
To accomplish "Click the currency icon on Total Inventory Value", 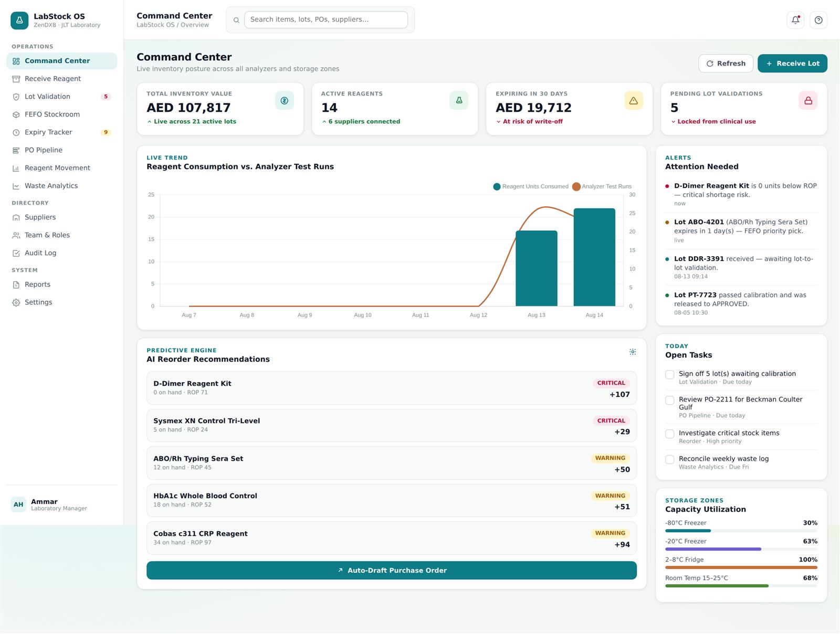I will click(x=285, y=100).
